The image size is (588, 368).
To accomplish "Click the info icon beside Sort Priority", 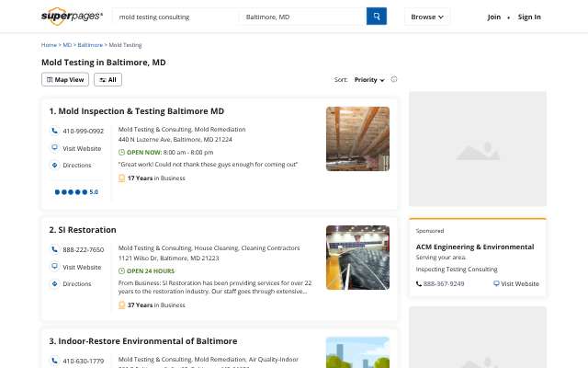I will (x=394, y=79).
